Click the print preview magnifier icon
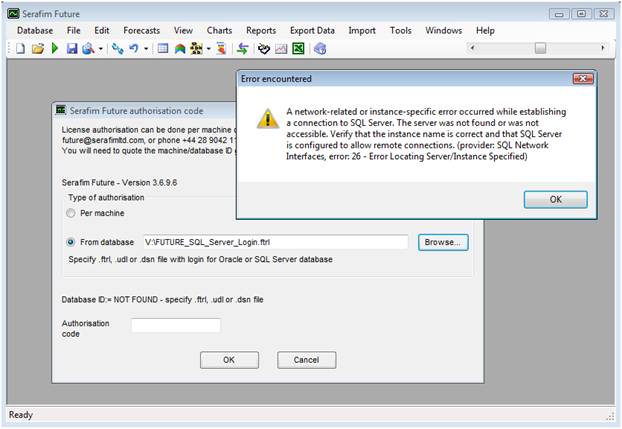622x429 pixels. [88, 49]
